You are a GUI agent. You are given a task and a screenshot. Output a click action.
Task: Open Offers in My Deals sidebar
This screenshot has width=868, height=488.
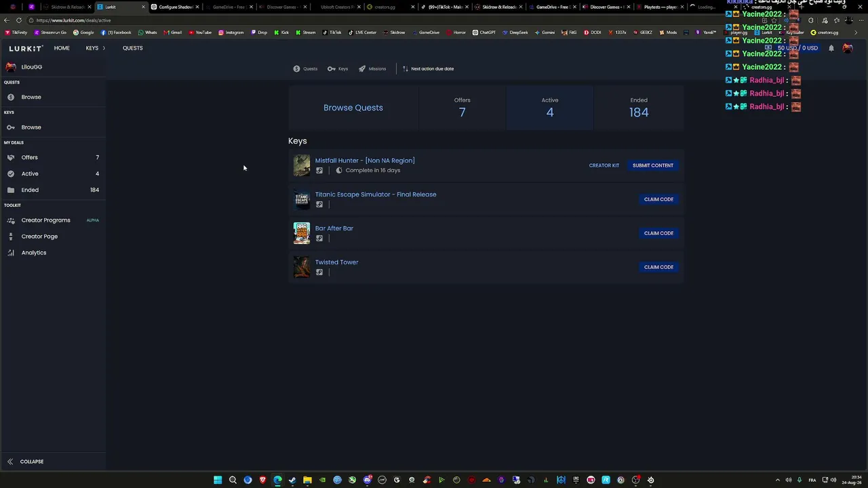click(53, 157)
